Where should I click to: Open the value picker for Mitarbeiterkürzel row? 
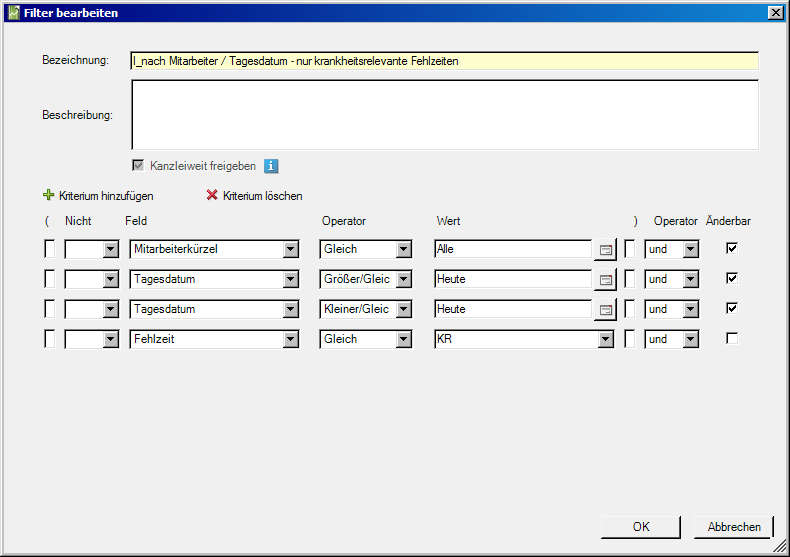pyautogui.click(x=605, y=250)
